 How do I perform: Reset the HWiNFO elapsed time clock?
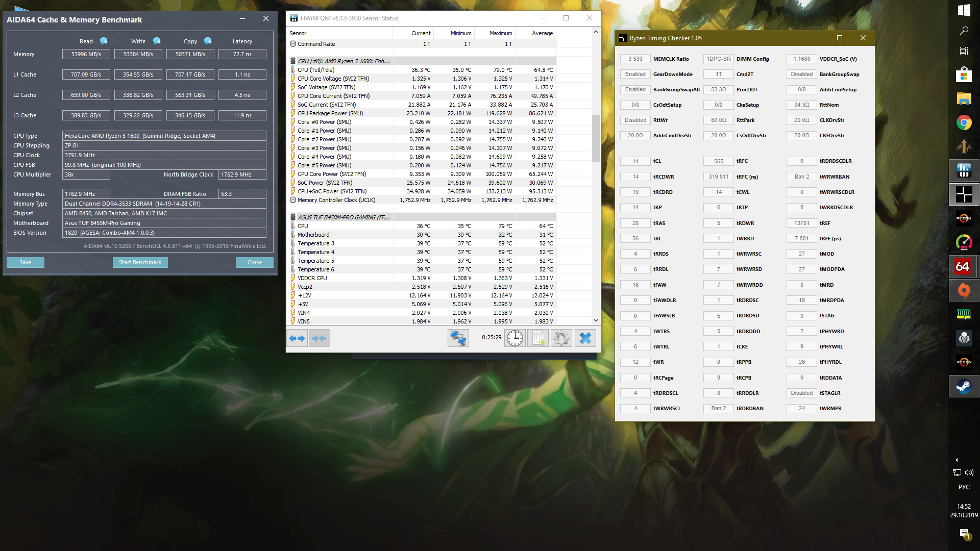pos(515,338)
